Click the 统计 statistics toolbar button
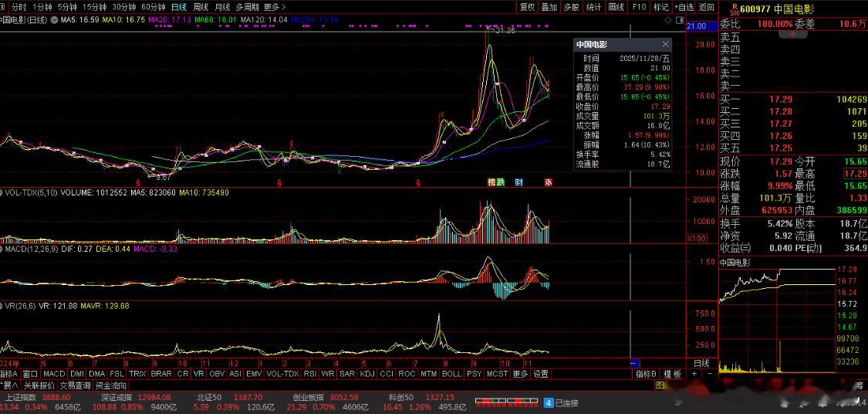 click(593, 7)
